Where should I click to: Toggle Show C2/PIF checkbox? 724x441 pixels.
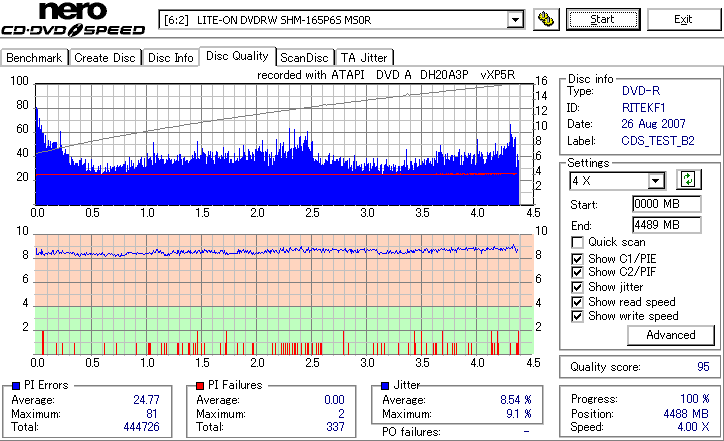[x=577, y=272]
